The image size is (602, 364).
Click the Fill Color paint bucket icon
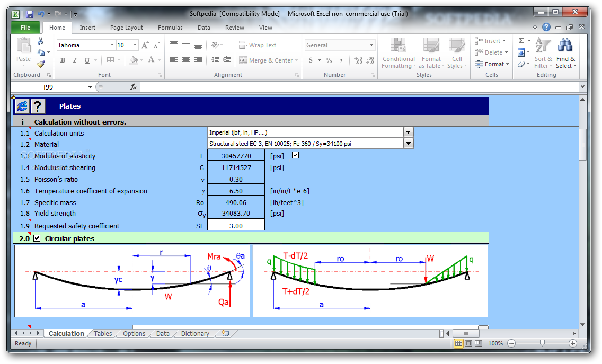[x=134, y=60]
